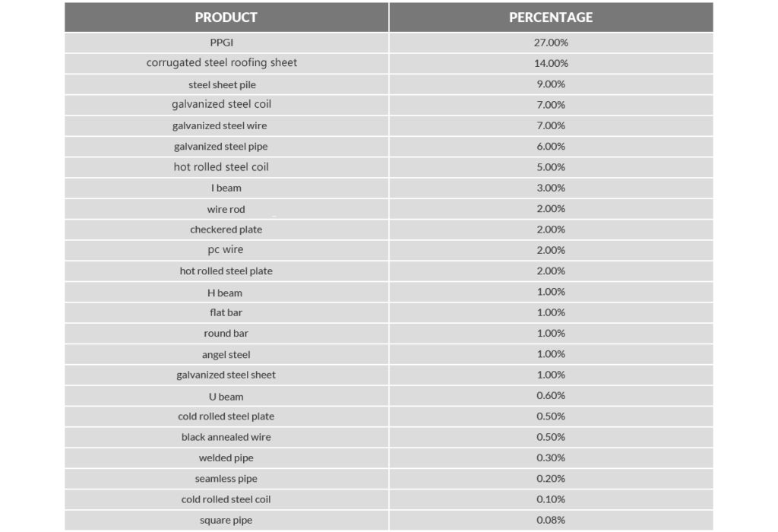Select the seamless pipe cell
778x532 pixels.
(226, 479)
